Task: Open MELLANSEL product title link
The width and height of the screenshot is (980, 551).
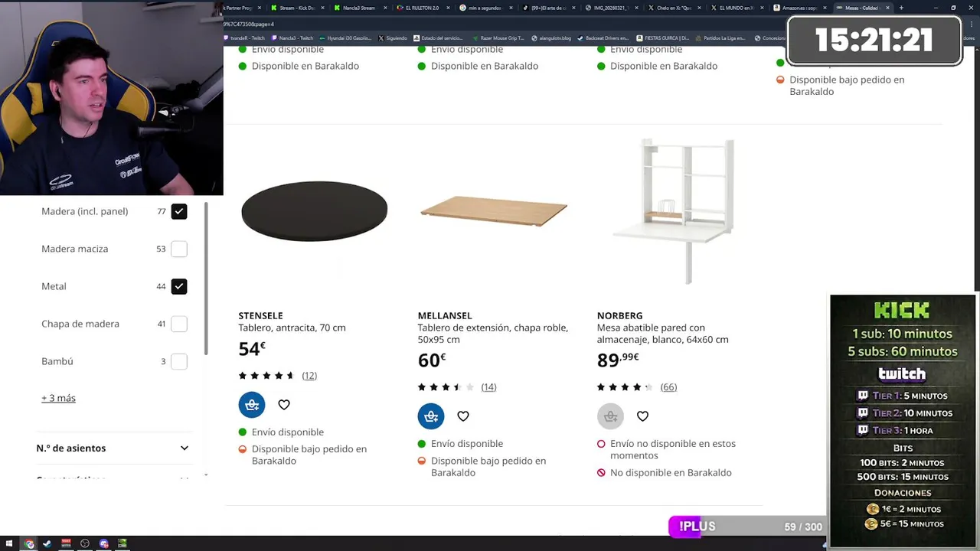Action: (x=445, y=315)
